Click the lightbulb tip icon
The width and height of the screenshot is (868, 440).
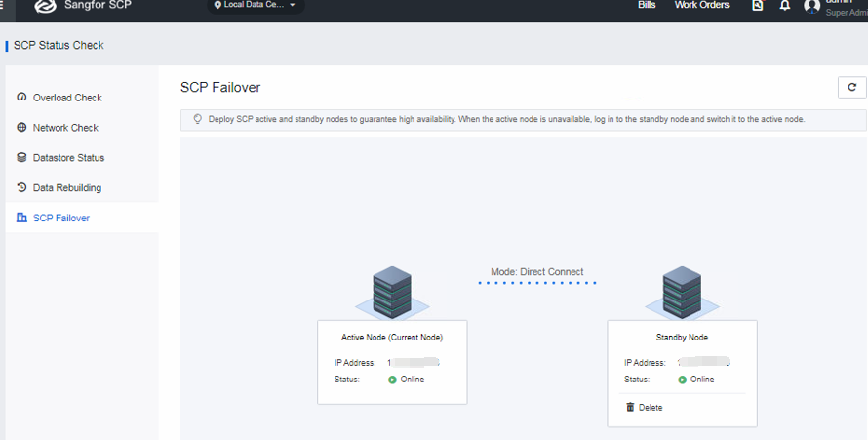click(197, 119)
